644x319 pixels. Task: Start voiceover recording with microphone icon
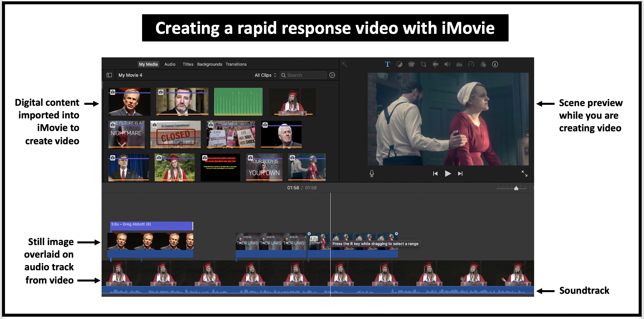point(372,173)
